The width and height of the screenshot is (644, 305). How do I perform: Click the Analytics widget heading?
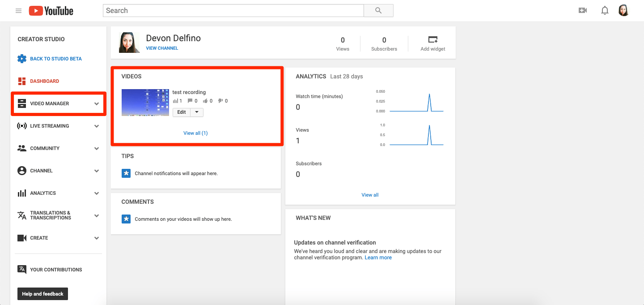[311, 77]
